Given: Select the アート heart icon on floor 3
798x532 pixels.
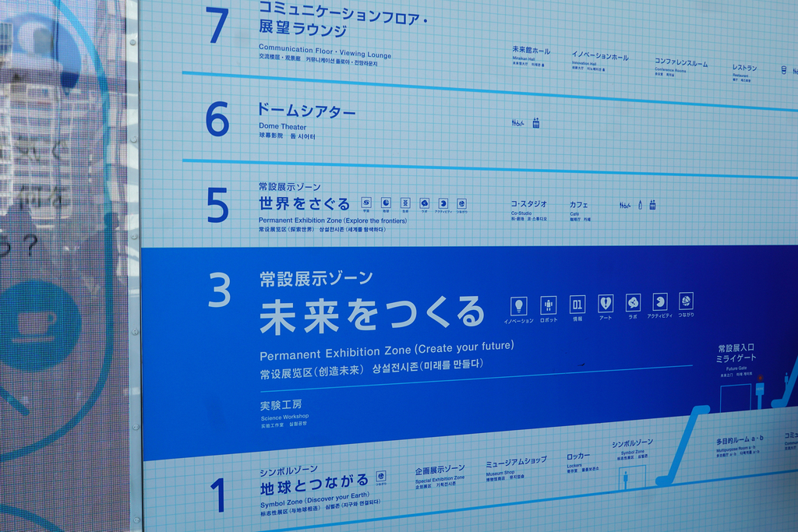Looking at the screenshot, I should pyautogui.click(x=605, y=303).
